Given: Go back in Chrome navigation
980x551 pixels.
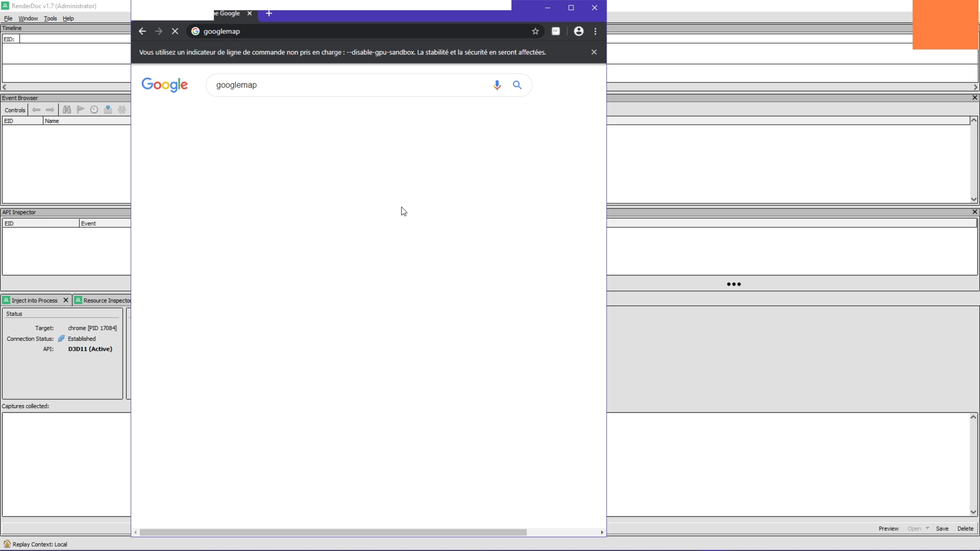Looking at the screenshot, I should coord(142,31).
